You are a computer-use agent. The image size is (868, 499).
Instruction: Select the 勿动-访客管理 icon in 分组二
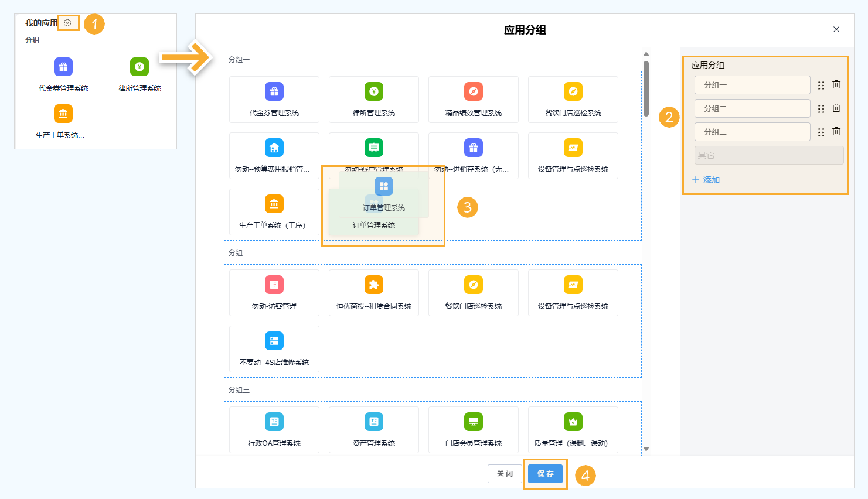pos(274,293)
